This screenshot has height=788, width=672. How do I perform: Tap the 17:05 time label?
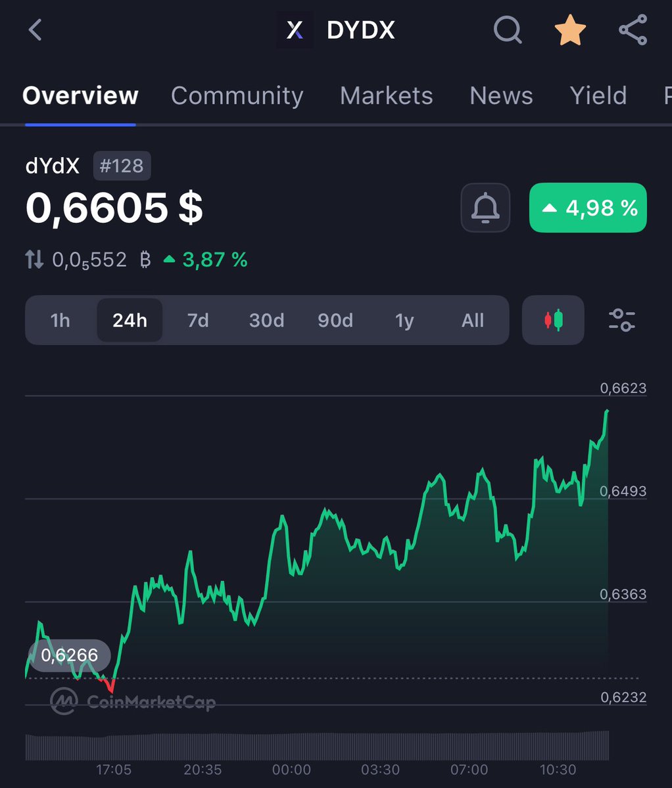pyautogui.click(x=114, y=770)
